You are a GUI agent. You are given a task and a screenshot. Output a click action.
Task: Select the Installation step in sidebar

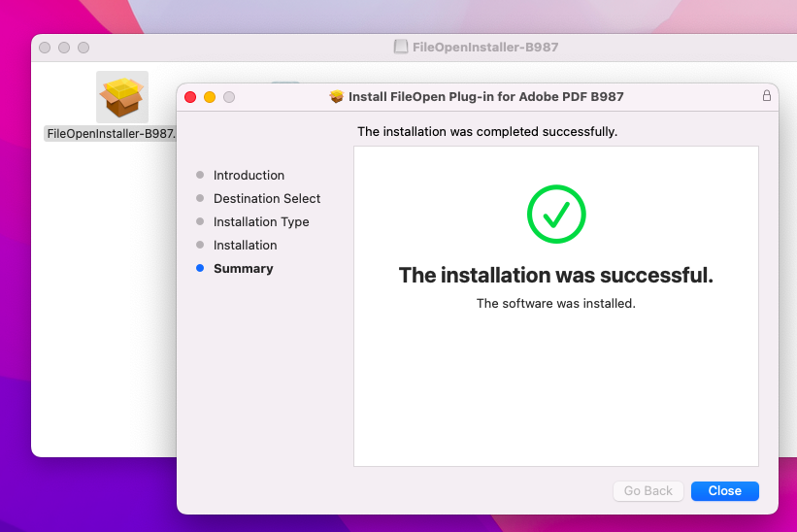click(245, 245)
